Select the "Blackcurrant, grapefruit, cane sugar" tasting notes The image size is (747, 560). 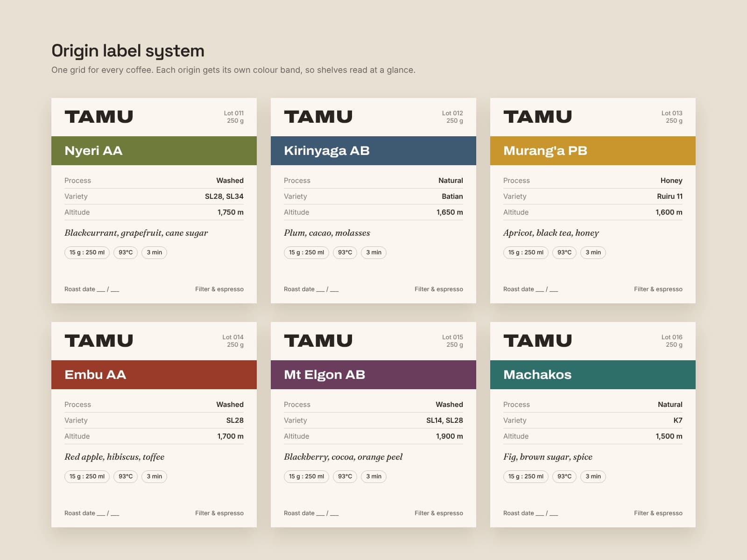tap(136, 233)
